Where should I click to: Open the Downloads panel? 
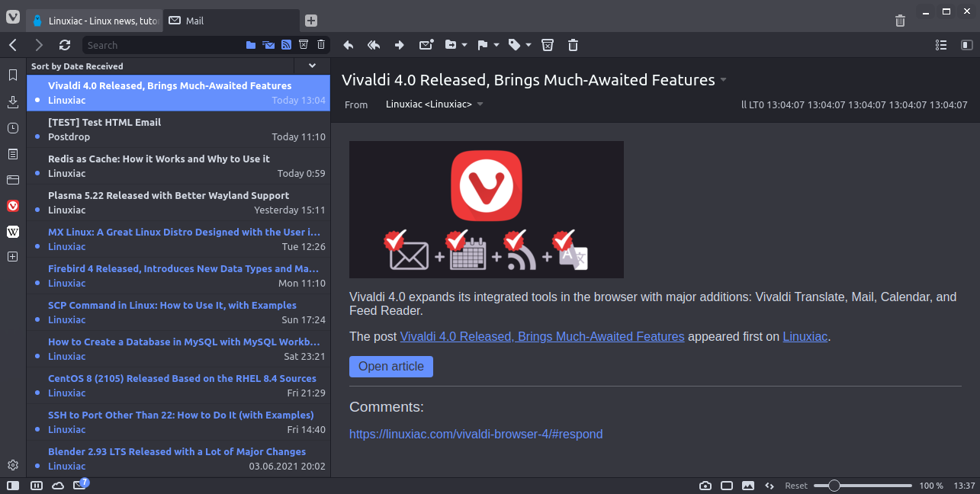point(13,102)
